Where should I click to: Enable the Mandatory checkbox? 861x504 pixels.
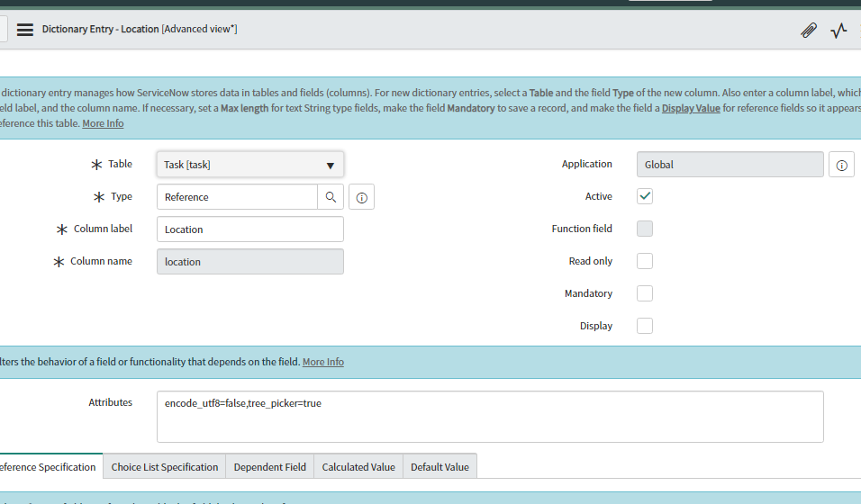645,293
